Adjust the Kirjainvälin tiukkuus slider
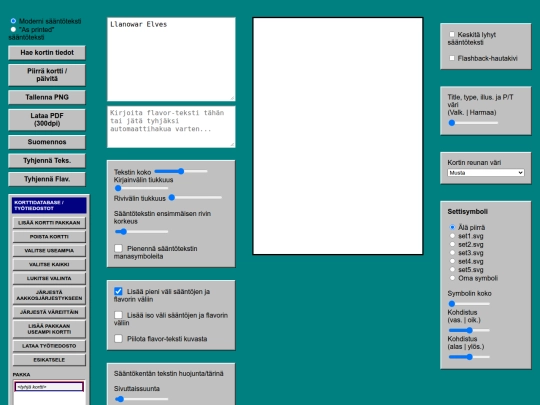Viewport: 540px width, 405px height. [x=141, y=188]
